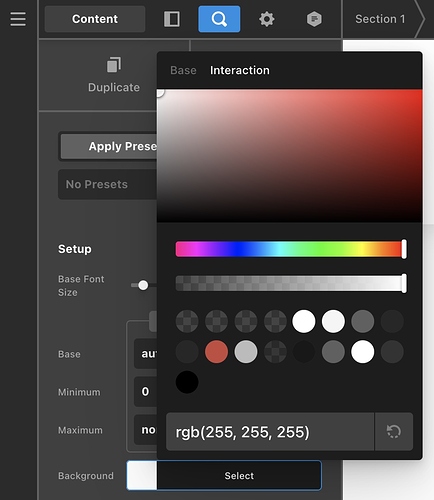Click the rgb color value field
434x500 pixels.
pos(270,432)
